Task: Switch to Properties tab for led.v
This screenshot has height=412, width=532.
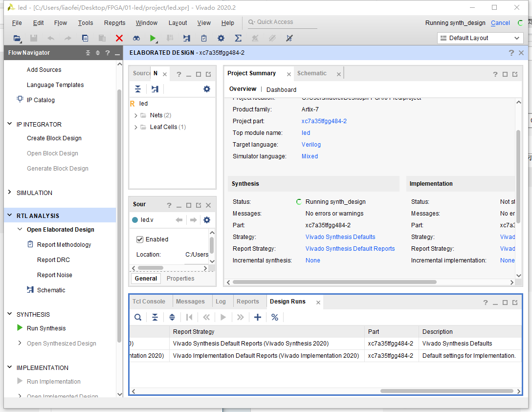Action: 180,279
